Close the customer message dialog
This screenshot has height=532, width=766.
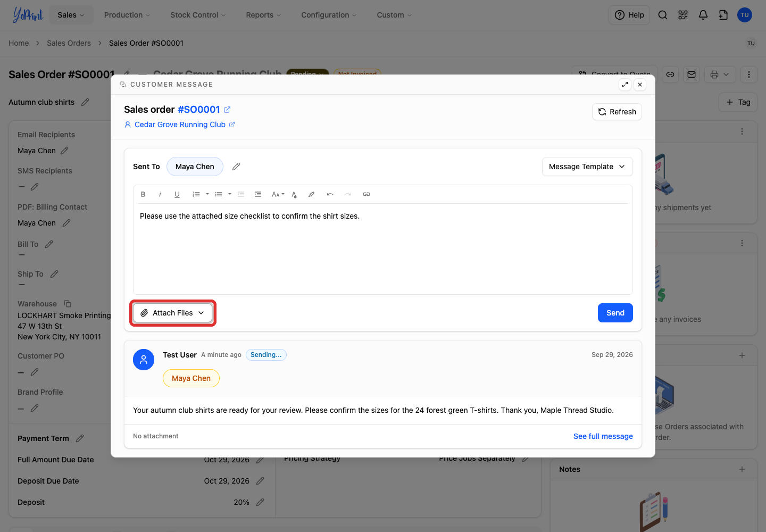[640, 85]
